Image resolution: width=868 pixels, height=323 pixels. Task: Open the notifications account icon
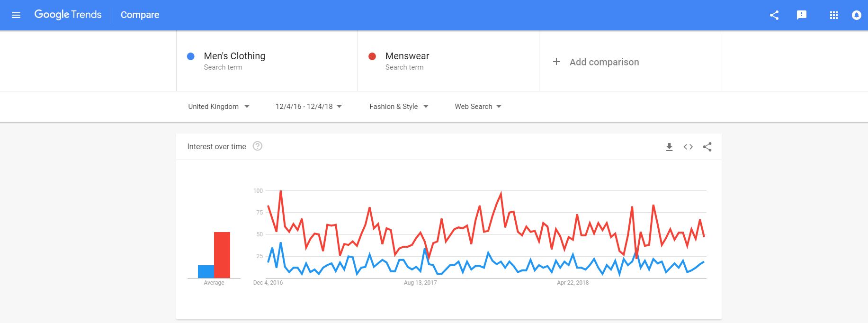coord(856,15)
